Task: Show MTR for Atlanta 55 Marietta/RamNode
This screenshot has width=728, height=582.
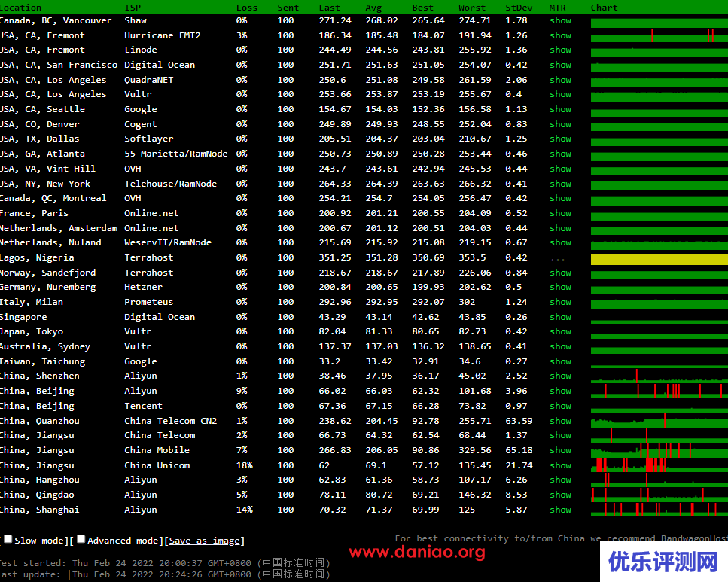Action: point(560,154)
